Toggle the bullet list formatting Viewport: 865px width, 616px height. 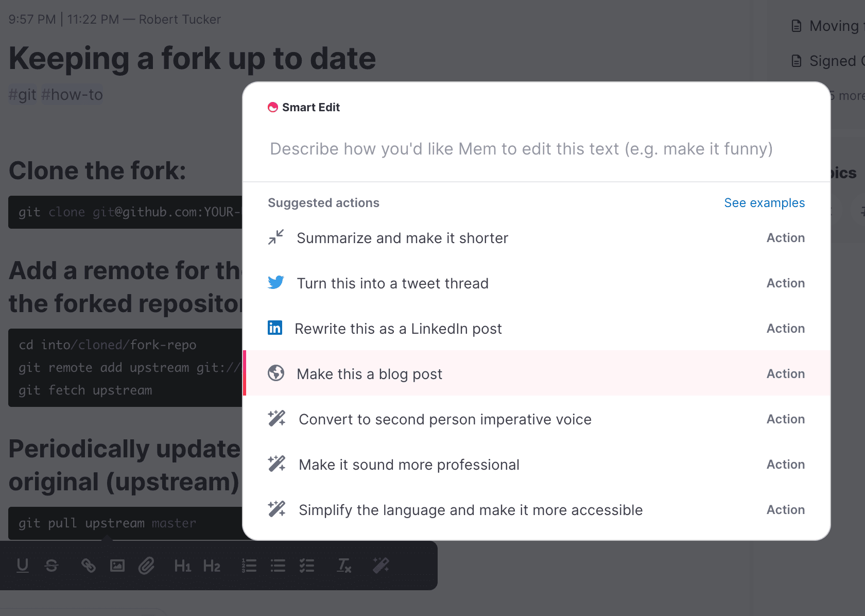tap(278, 566)
